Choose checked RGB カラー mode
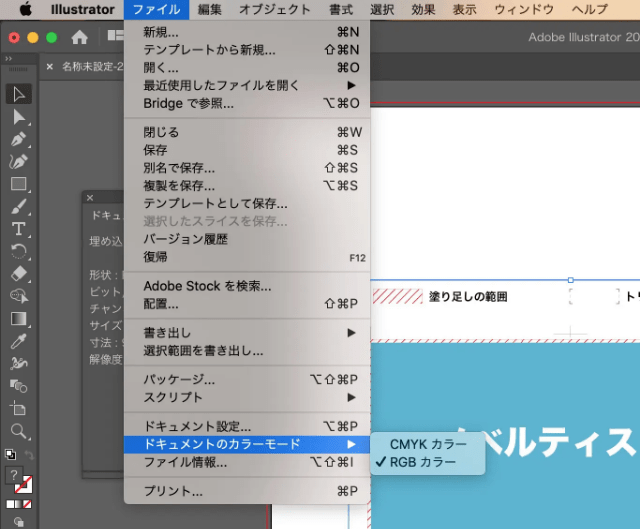The image size is (640, 529). point(427,462)
